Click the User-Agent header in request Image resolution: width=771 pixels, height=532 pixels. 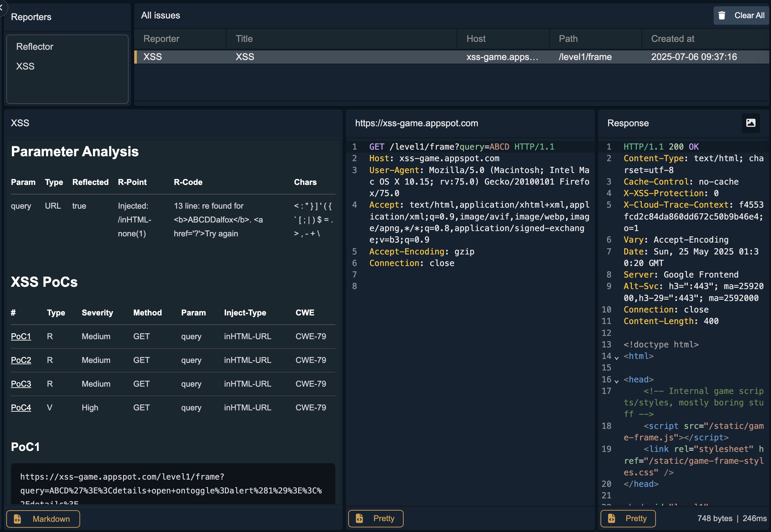tap(479, 182)
